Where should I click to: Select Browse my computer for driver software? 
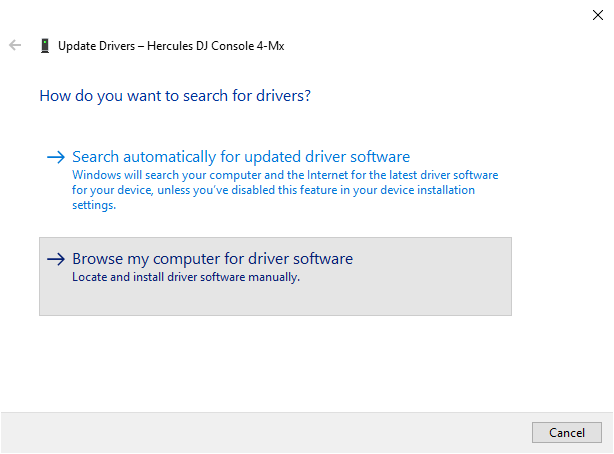[x=275, y=276]
